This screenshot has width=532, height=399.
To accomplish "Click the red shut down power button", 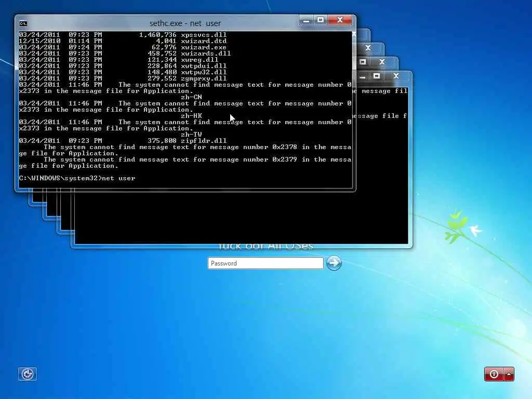I will pyautogui.click(x=494, y=374).
